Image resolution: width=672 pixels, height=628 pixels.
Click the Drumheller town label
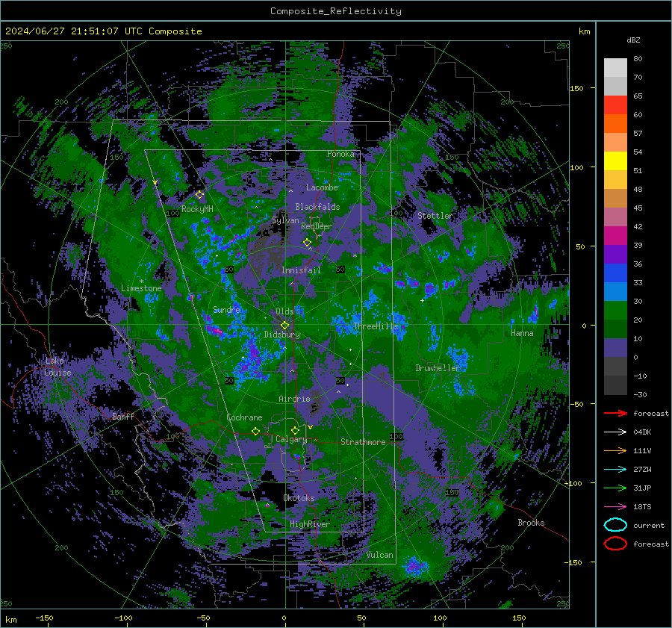point(438,368)
